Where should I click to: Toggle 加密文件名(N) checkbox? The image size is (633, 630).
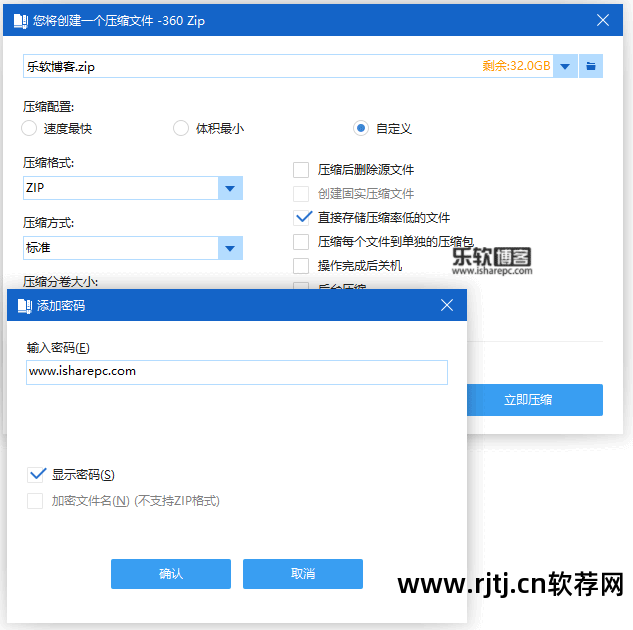(35, 501)
